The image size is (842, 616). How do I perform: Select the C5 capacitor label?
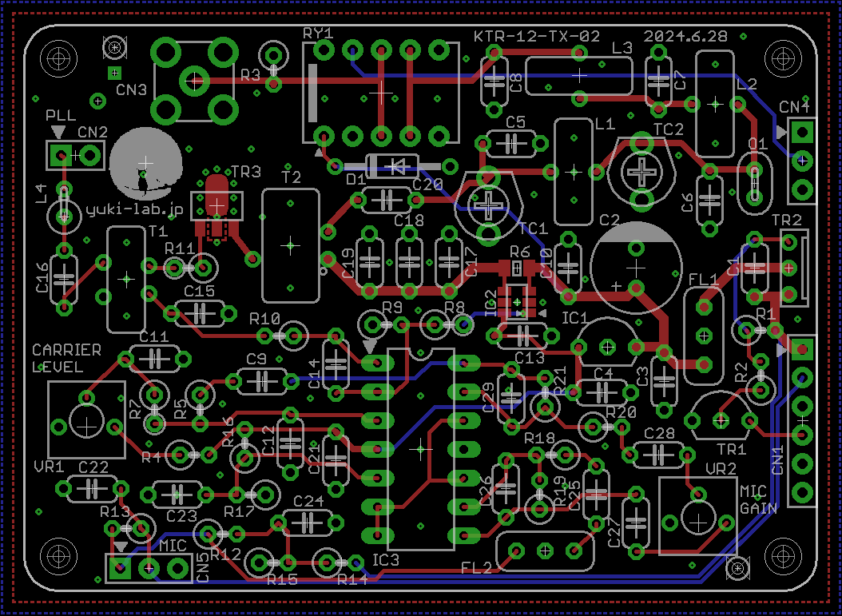(515, 122)
